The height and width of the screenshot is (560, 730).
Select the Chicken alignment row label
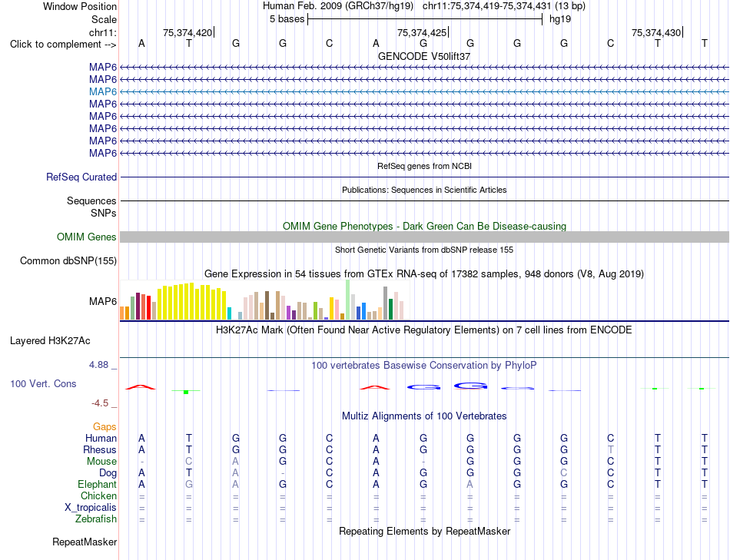point(98,496)
